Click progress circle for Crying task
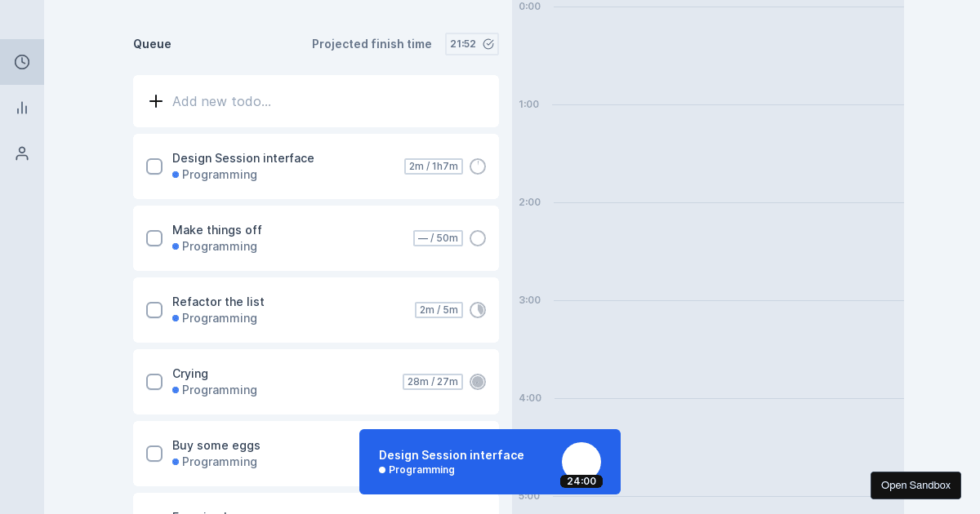980x514 pixels. point(478,382)
